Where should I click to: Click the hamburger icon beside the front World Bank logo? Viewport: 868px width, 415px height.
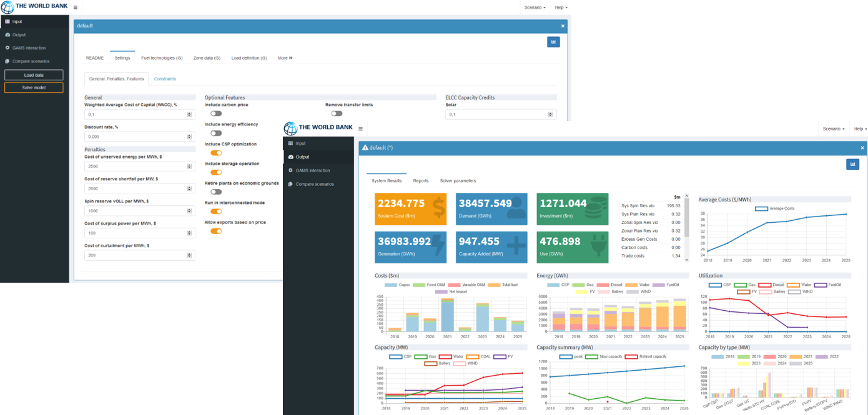[361, 129]
